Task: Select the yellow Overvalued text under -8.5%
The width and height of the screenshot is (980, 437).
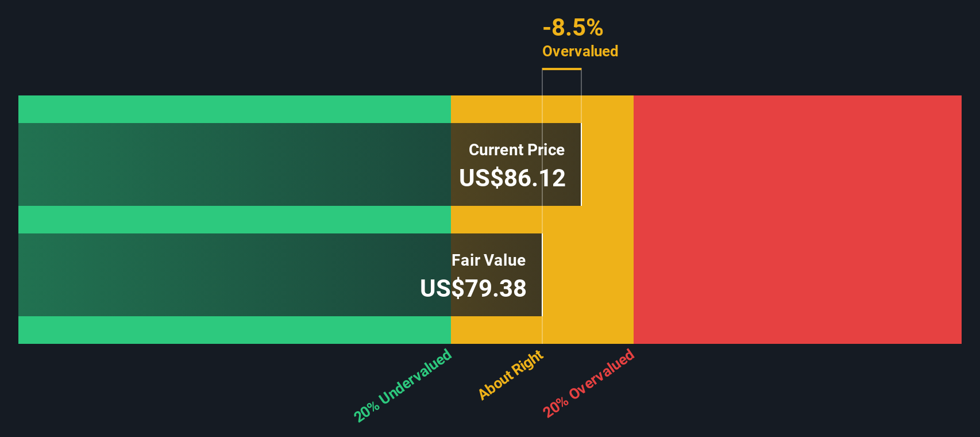Action: pos(580,51)
